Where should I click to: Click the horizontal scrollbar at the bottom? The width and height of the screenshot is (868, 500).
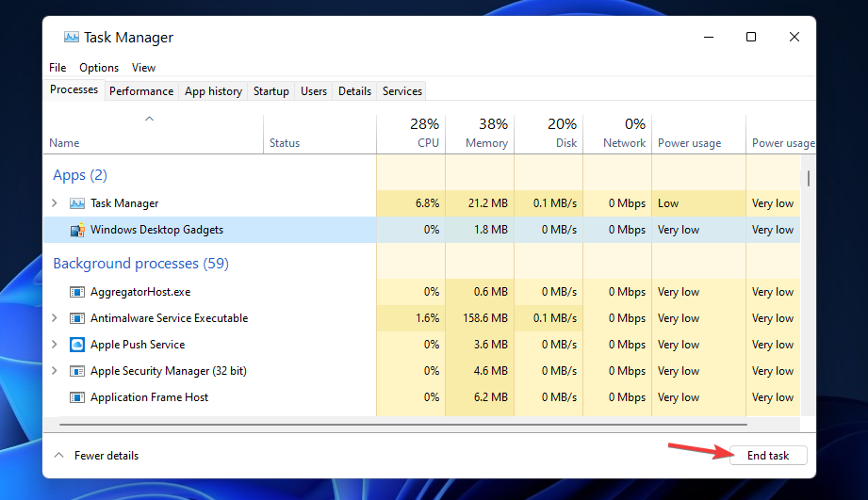point(403,425)
